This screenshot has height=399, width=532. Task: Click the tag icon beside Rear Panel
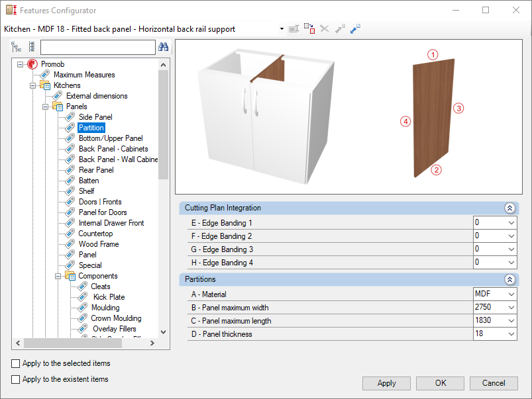[x=70, y=170]
